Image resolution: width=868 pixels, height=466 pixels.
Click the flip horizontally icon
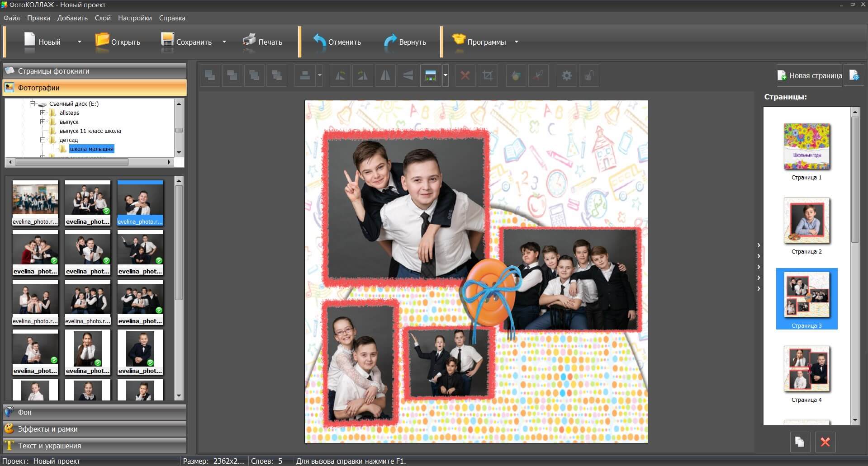385,75
